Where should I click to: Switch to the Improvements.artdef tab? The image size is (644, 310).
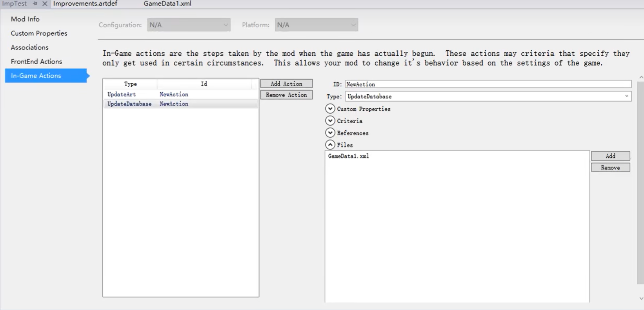pyautogui.click(x=85, y=4)
